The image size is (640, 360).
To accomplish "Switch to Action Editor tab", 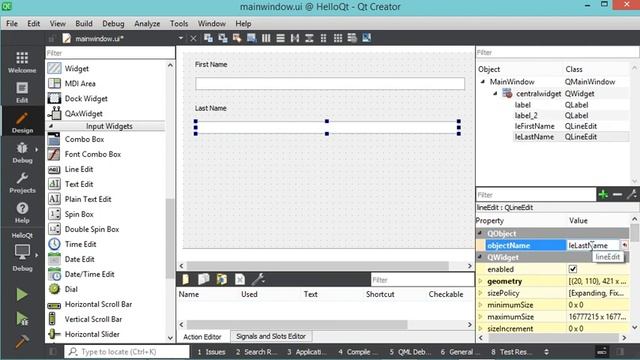I will 202,337.
